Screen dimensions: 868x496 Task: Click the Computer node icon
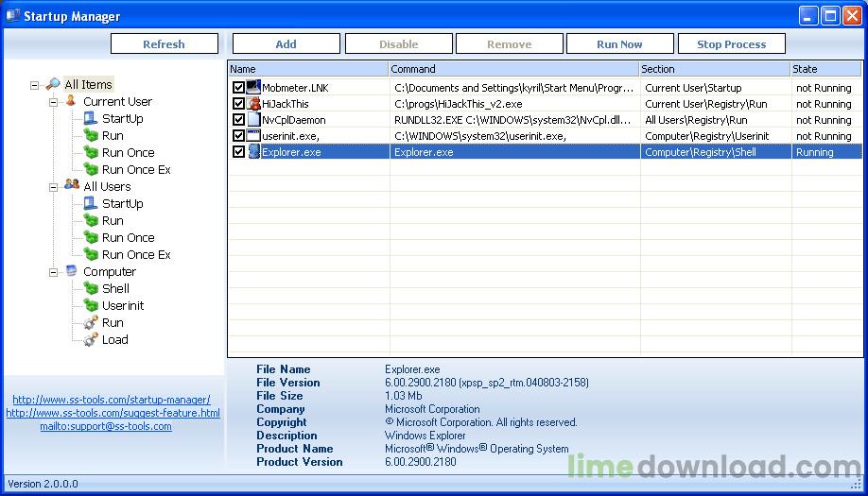(x=72, y=271)
